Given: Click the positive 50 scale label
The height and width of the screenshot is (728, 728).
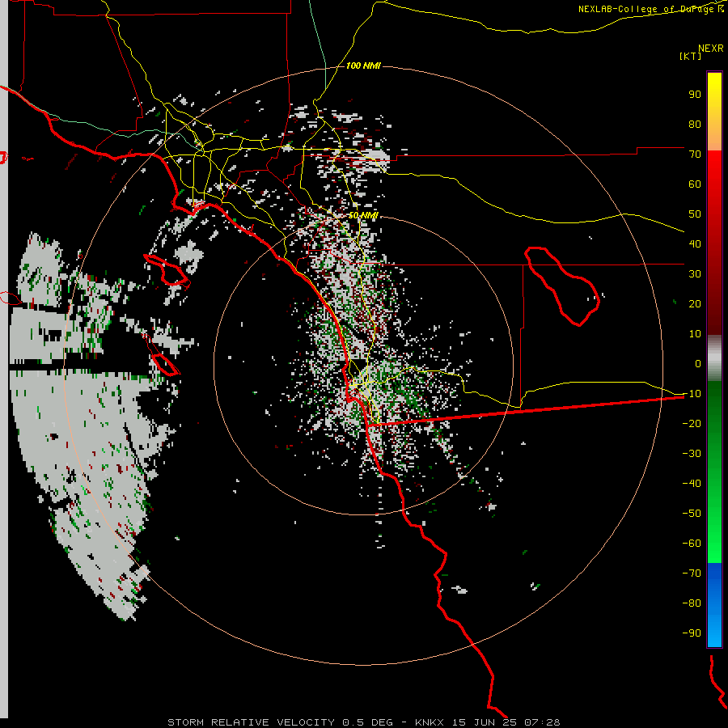Looking at the screenshot, I should pos(695,214).
